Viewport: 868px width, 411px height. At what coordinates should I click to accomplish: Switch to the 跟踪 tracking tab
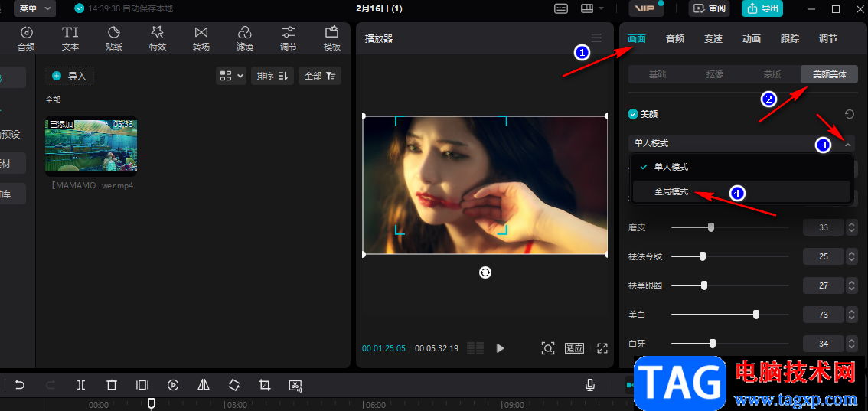coord(790,39)
